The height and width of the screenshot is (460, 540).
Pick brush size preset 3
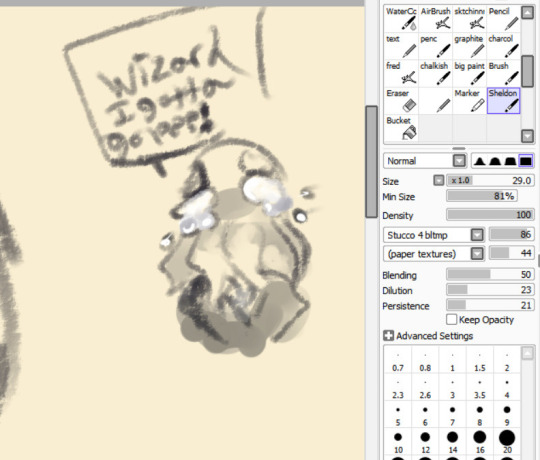click(x=452, y=388)
